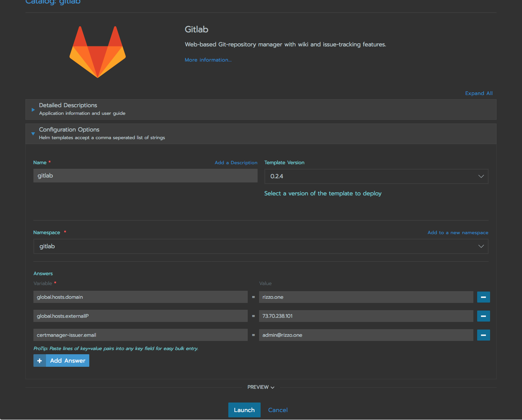Click the admin@rizzo.one value field
522x420 pixels.
coord(366,335)
